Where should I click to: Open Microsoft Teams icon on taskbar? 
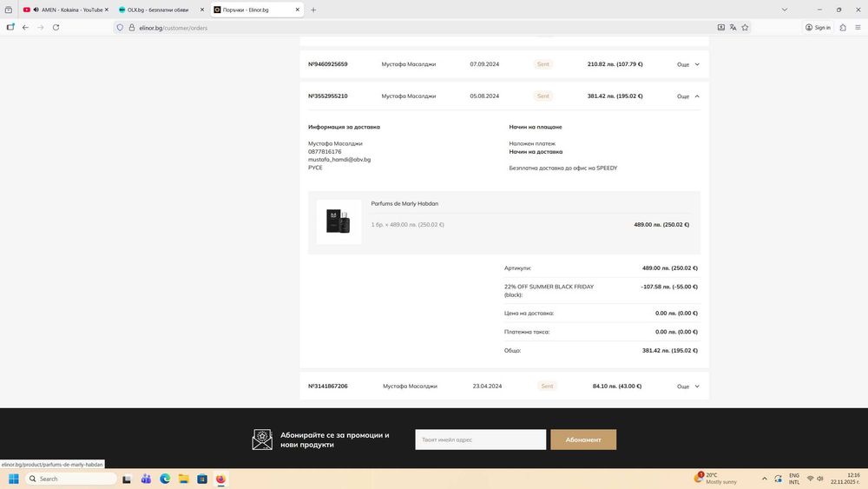[x=146, y=479]
